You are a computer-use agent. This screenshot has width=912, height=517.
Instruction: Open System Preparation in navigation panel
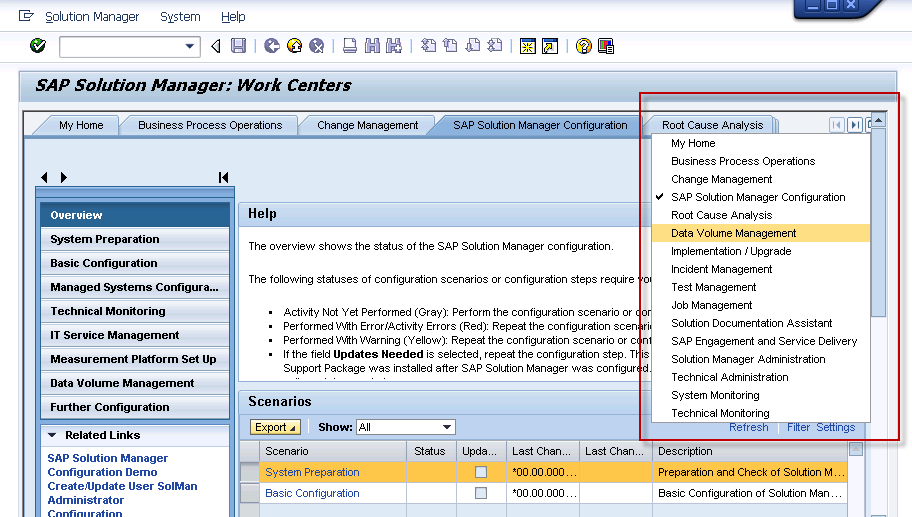click(135, 239)
